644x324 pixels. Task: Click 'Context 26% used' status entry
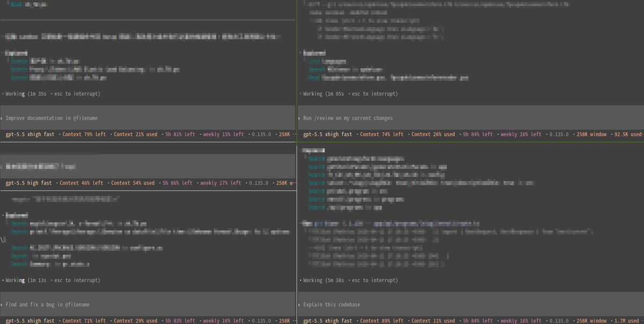click(x=433, y=135)
